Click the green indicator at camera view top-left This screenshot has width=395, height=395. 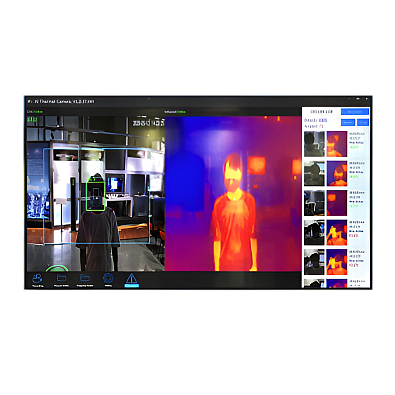coord(32,119)
